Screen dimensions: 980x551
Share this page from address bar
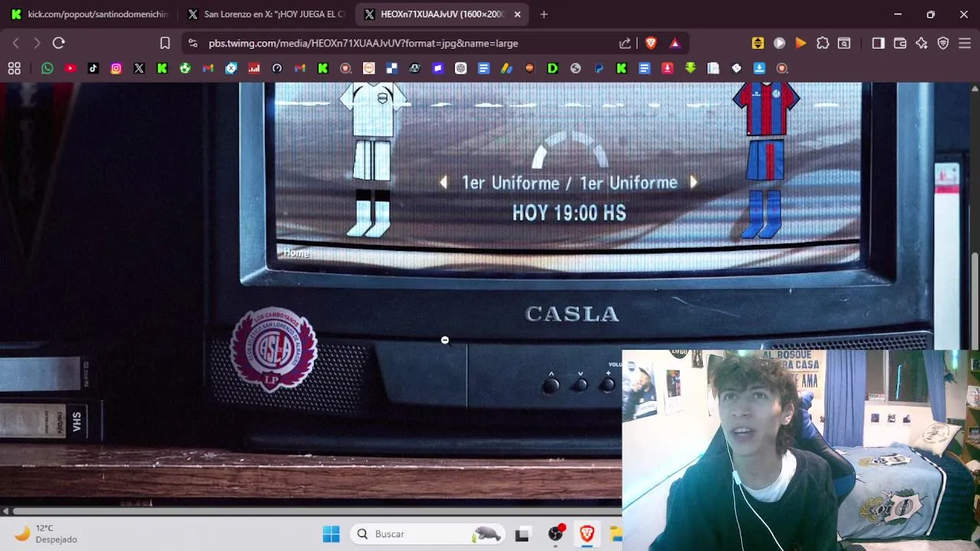(626, 44)
